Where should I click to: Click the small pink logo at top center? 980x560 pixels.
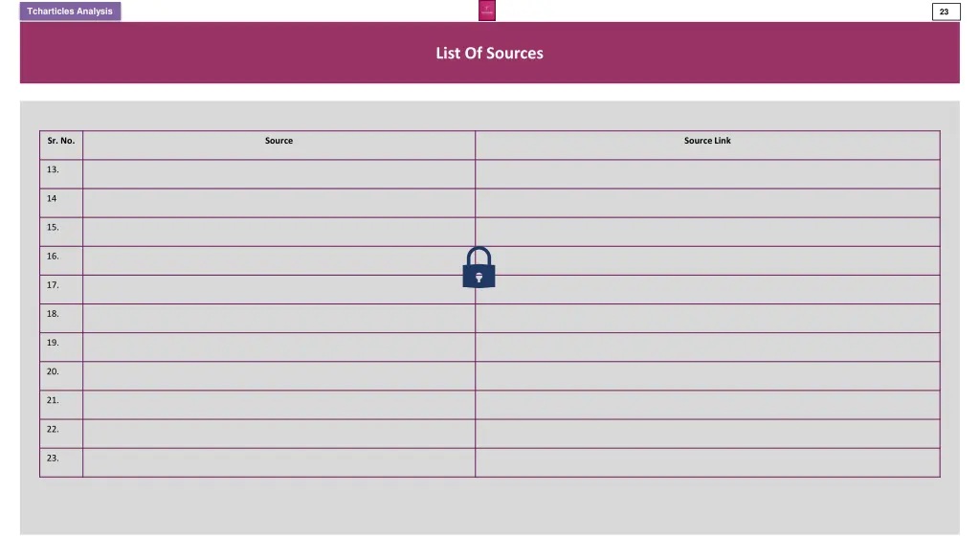(487, 11)
